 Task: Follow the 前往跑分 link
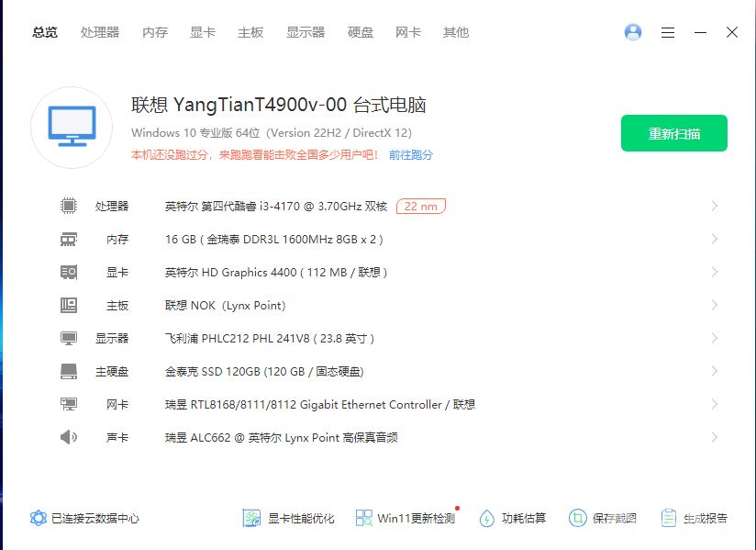point(411,155)
